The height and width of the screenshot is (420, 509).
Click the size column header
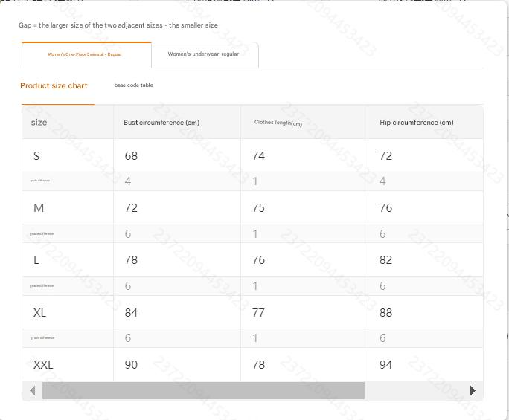click(39, 123)
